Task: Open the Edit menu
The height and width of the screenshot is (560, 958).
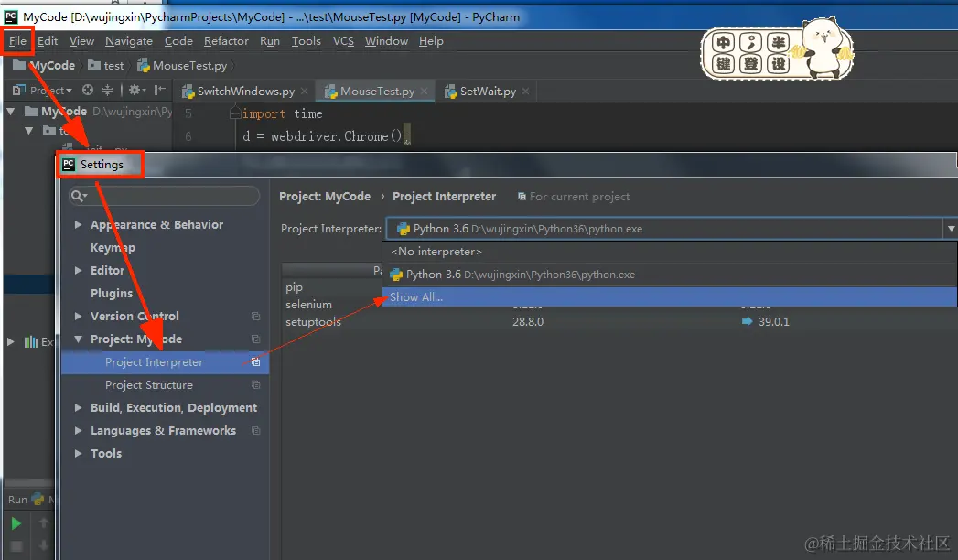Action: click(x=47, y=41)
